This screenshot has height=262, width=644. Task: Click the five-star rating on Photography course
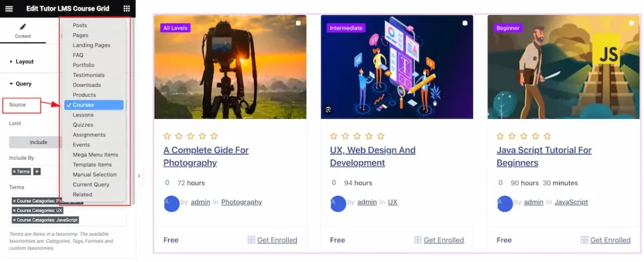(x=191, y=136)
